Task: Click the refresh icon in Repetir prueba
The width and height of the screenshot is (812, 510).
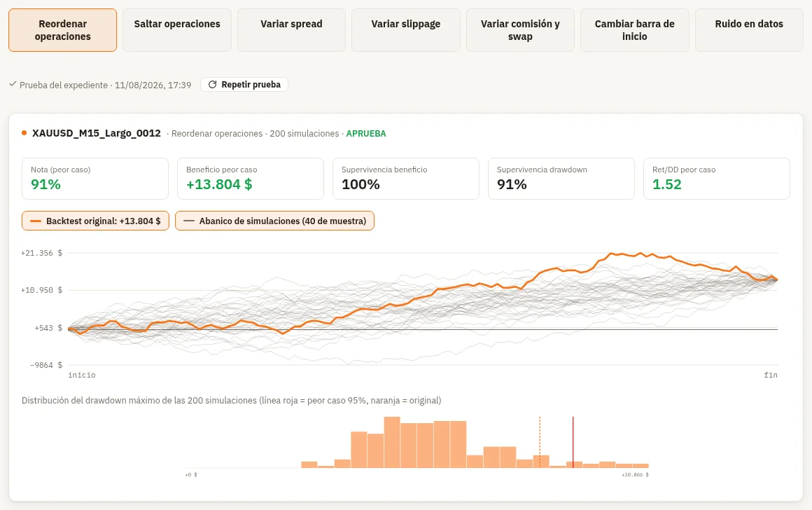Action: [212, 85]
